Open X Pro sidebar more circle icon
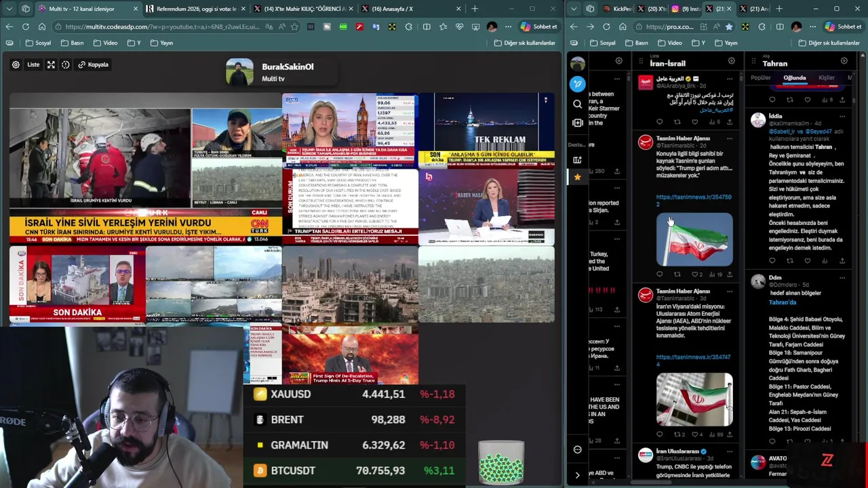 578,449
